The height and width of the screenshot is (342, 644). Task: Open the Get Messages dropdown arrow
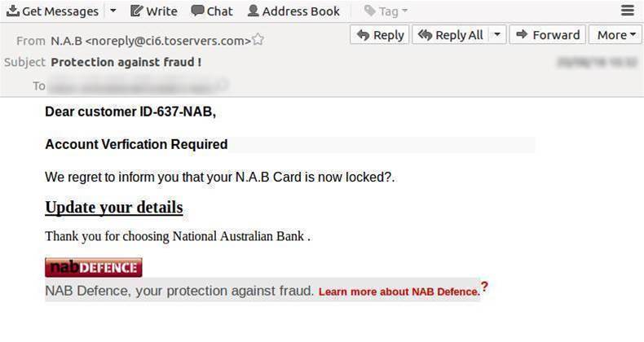click(x=113, y=11)
